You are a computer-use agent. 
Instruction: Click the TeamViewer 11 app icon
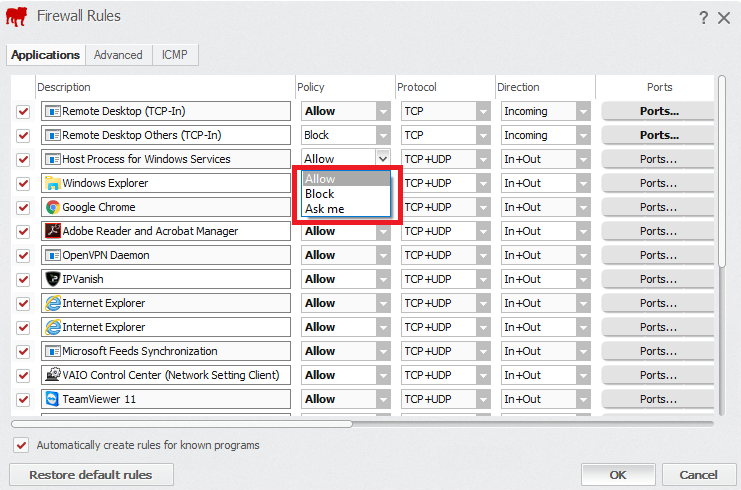(x=52, y=399)
